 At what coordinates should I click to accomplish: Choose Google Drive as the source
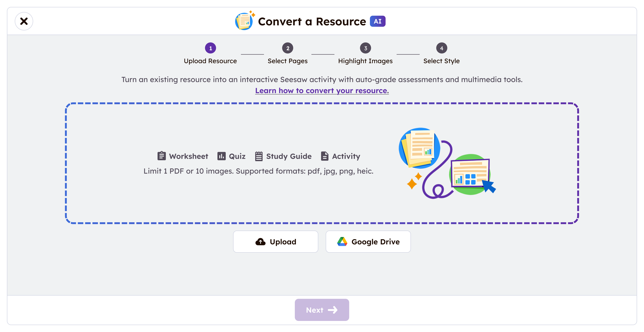pyautogui.click(x=368, y=242)
